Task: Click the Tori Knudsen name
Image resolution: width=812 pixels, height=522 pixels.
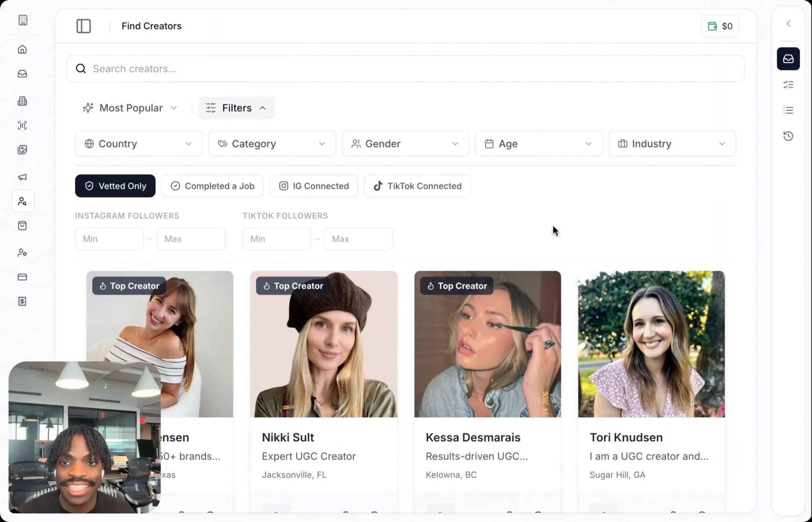Action: [626, 437]
